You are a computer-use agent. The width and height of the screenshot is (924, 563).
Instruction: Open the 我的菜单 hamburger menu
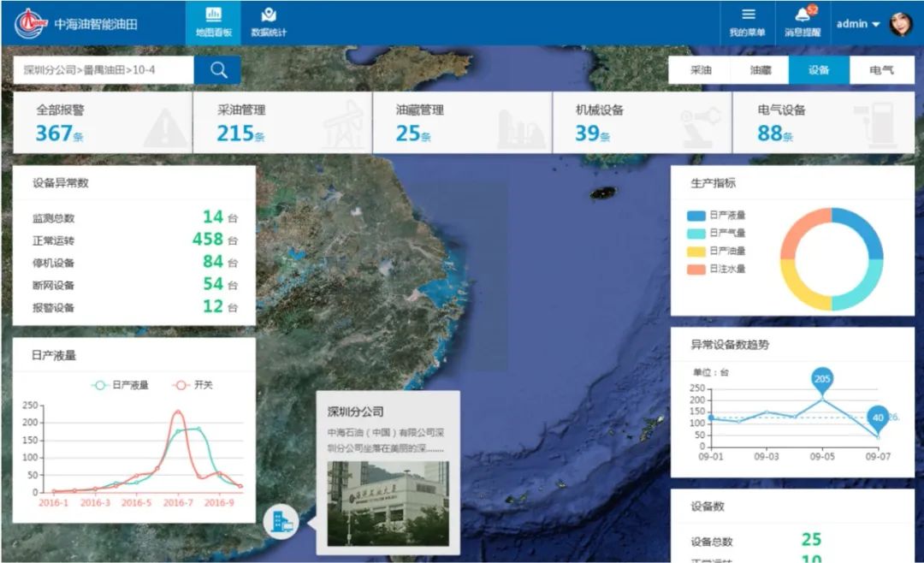point(748,23)
